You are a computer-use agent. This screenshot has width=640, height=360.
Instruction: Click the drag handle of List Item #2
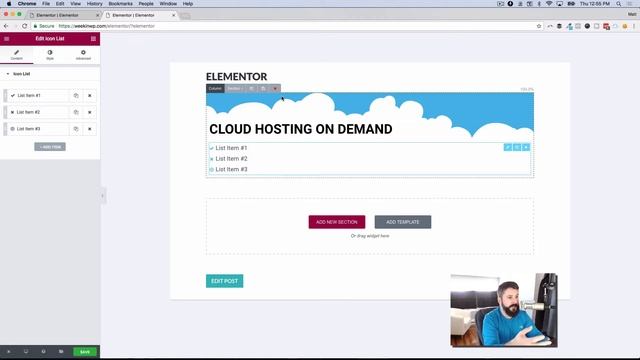click(5, 112)
